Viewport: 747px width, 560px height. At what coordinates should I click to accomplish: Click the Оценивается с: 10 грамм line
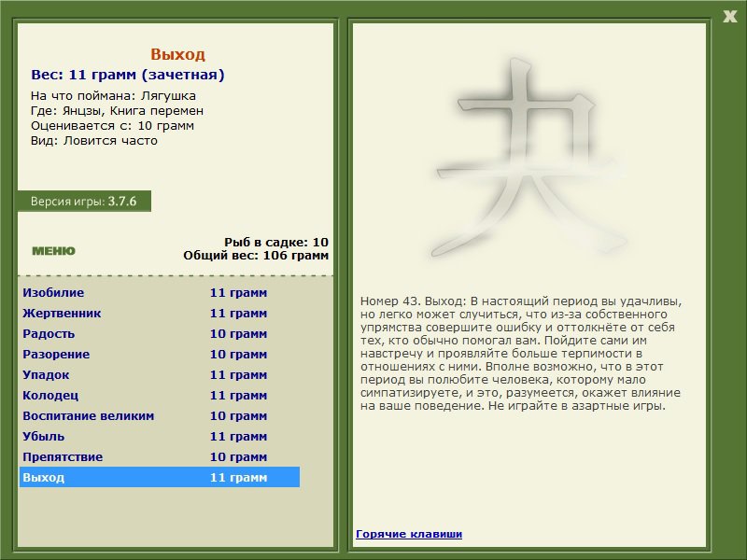112,126
